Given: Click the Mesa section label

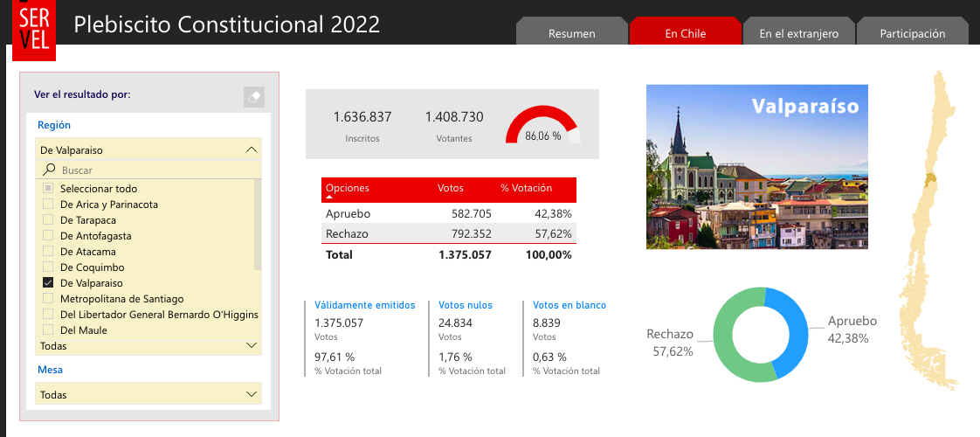Looking at the screenshot, I should click(50, 370).
